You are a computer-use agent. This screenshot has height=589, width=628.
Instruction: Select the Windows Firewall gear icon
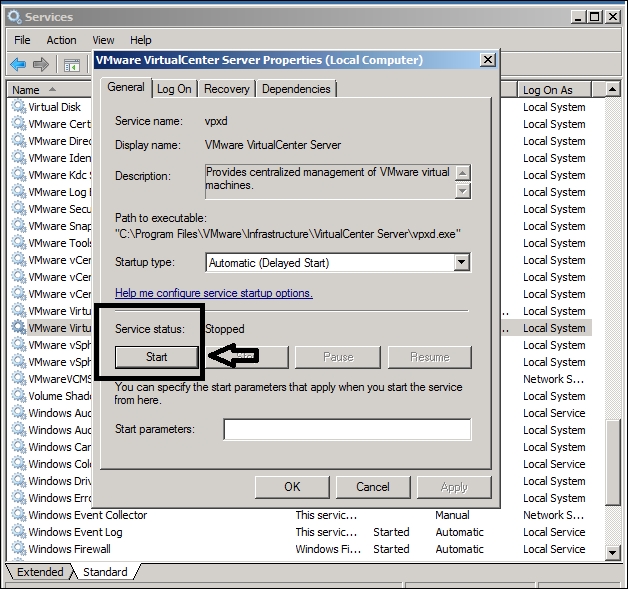[x=18, y=548]
